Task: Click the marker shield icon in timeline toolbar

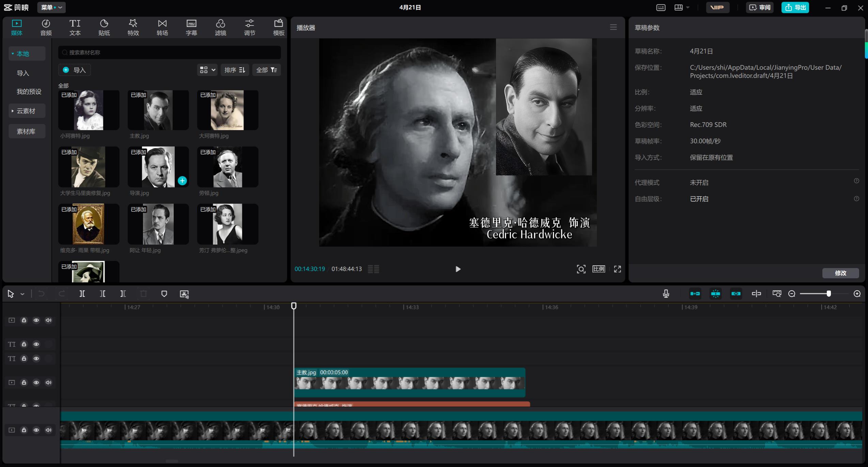Action: (164, 294)
